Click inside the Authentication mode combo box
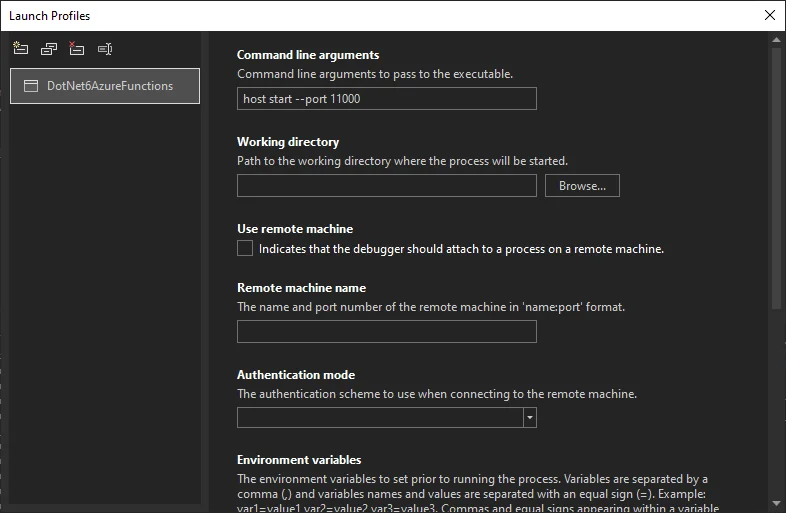Image resolution: width=786 pixels, height=513 pixels. point(380,418)
